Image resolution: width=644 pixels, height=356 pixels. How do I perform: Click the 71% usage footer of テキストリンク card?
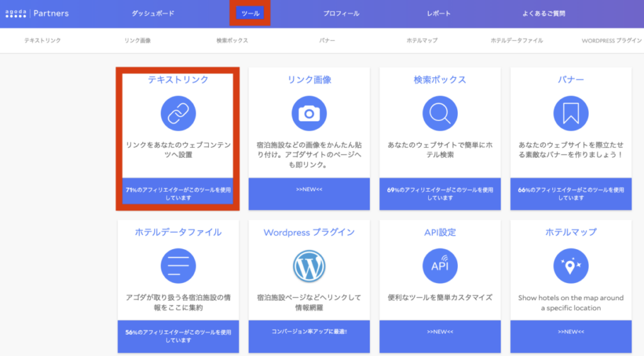(x=178, y=191)
